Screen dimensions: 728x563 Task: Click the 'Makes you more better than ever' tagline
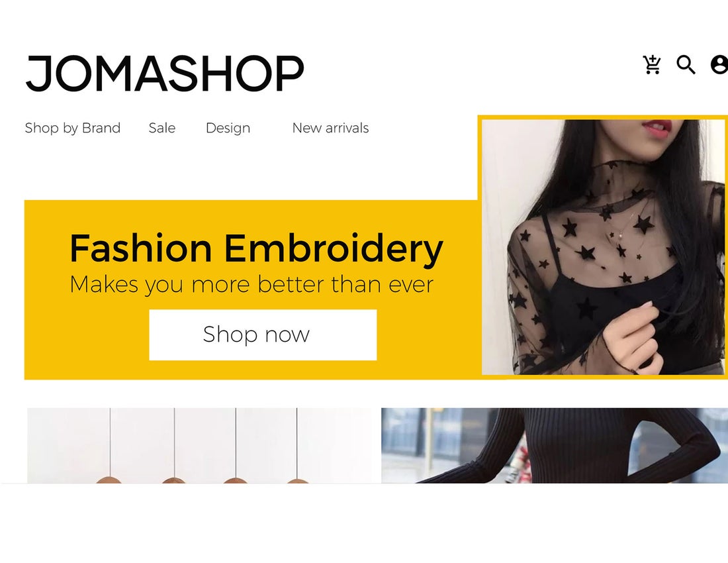[251, 284]
